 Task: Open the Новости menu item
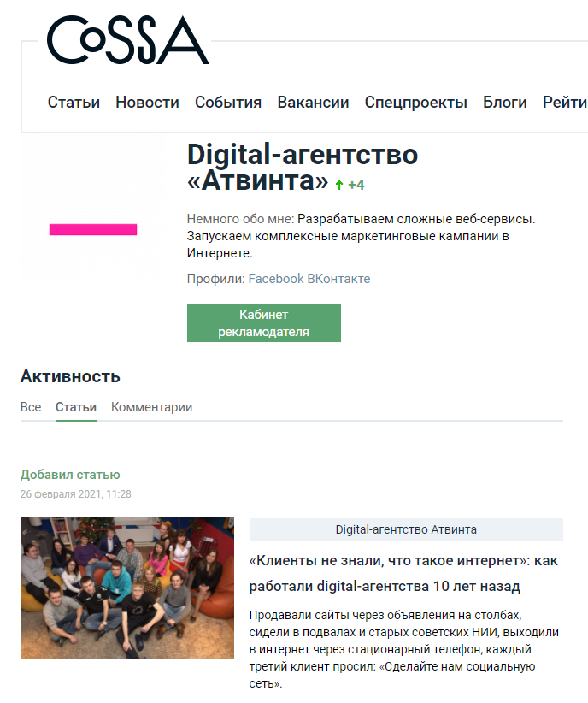148,103
